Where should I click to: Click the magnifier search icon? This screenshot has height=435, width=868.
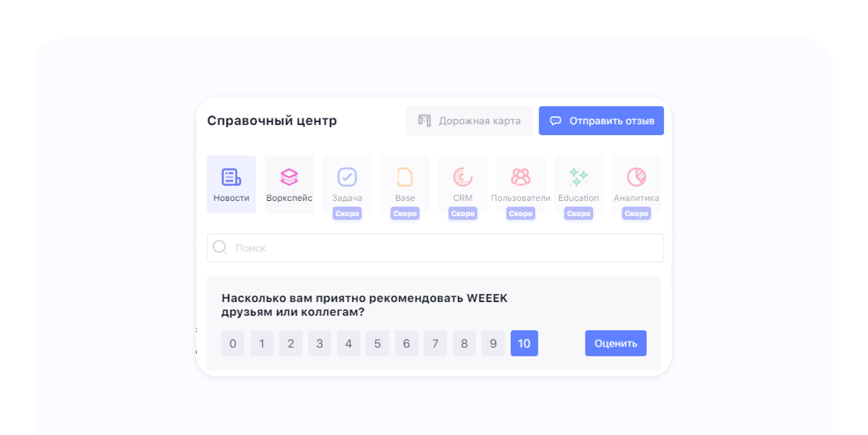(x=220, y=247)
